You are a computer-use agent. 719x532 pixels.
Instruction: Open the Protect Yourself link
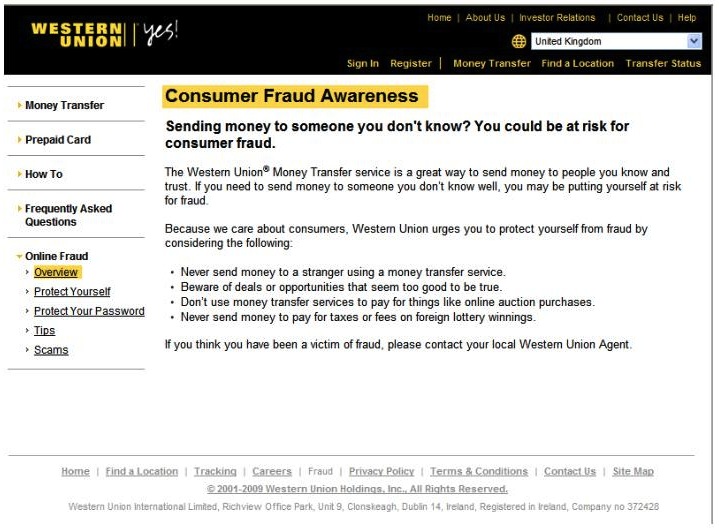[x=72, y=292]
